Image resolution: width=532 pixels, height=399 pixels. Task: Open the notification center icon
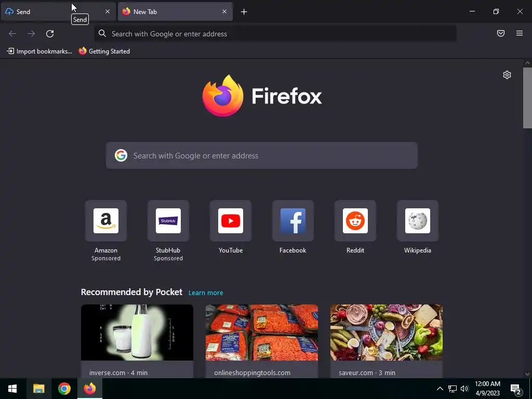click(516, 389)
